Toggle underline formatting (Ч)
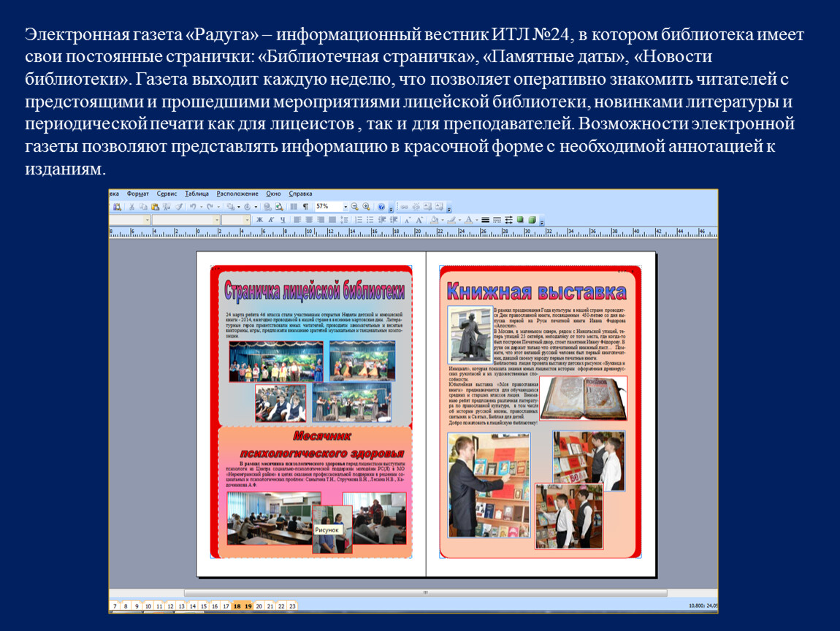Screen dimensions: 840x631 [x=281, y=220]
